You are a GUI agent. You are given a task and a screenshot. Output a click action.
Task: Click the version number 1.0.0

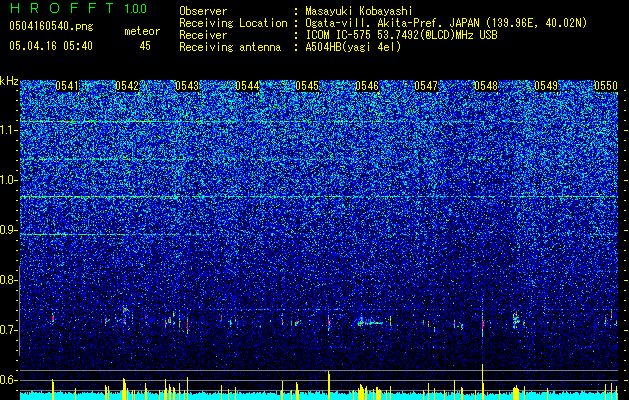136,8
